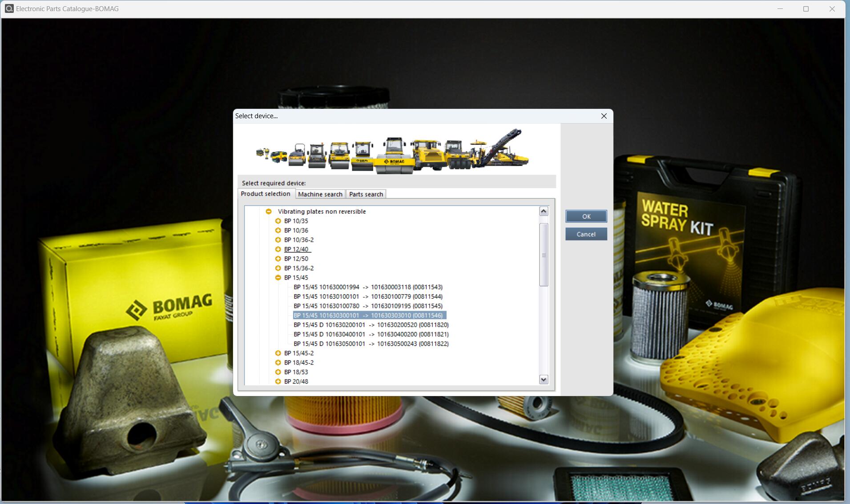Click the BOMAG machines banner image
The width and height of the screenshot is (850, 504).
coord(393,151)
